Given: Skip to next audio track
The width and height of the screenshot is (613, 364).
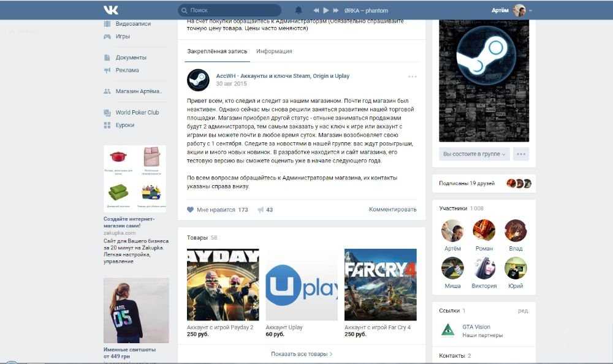Looking at the screenshot, I should tap(335, 10).
